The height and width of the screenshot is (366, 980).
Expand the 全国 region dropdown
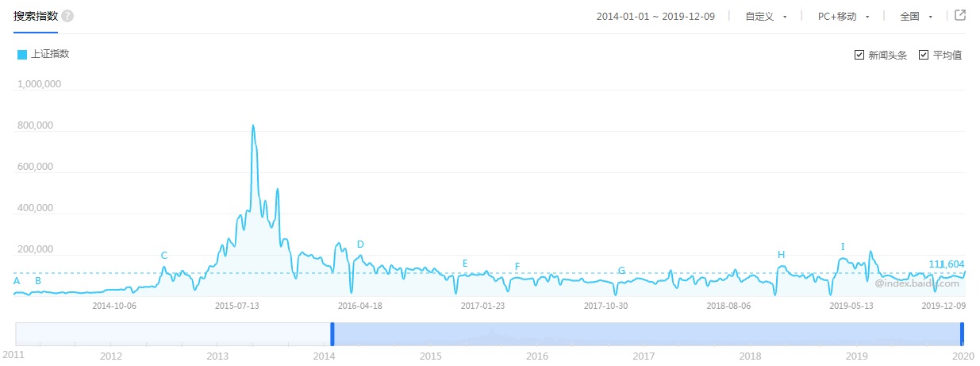click(917, 17)
